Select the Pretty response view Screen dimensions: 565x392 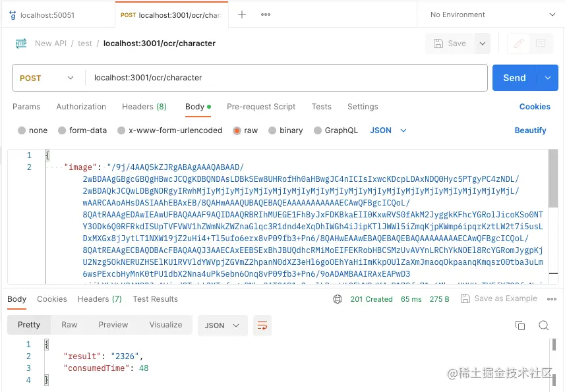point(29,325)
